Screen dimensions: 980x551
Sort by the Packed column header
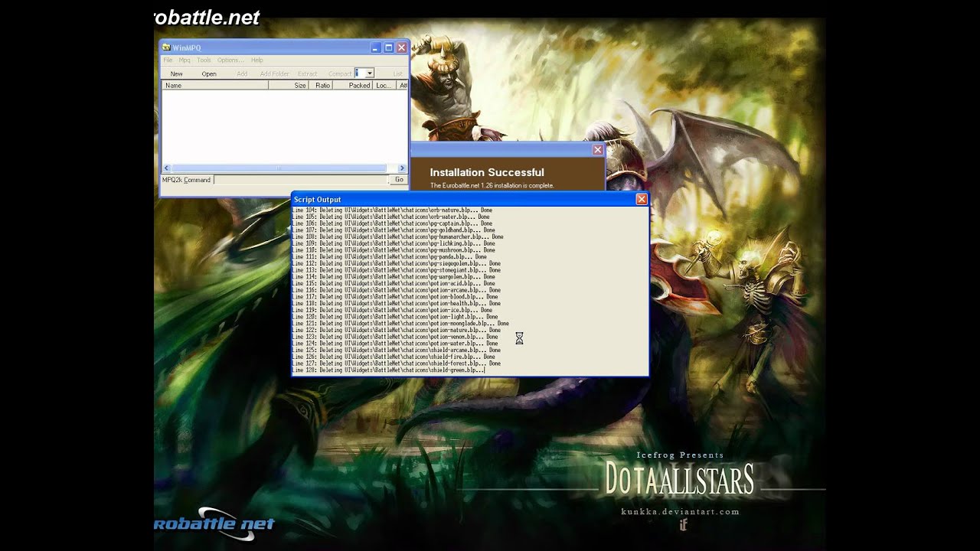pyautogui.click(x=352, y=86)
